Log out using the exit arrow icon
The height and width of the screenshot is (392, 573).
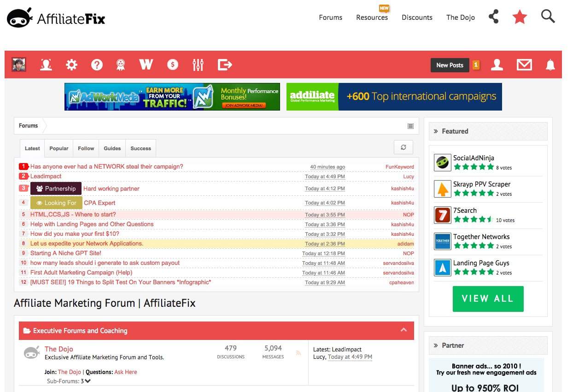[225, 64]
